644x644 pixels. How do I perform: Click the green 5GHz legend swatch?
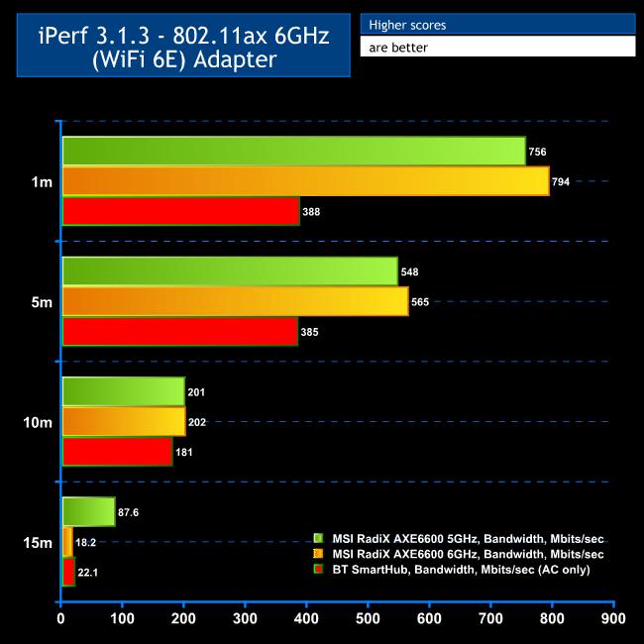point(318,538)
